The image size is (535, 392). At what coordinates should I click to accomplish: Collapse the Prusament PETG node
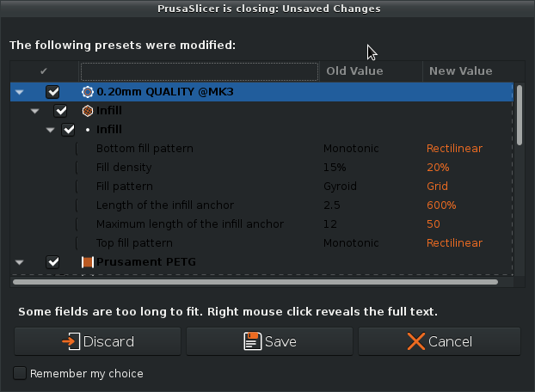pyautogui.click(x=20, y=262)
